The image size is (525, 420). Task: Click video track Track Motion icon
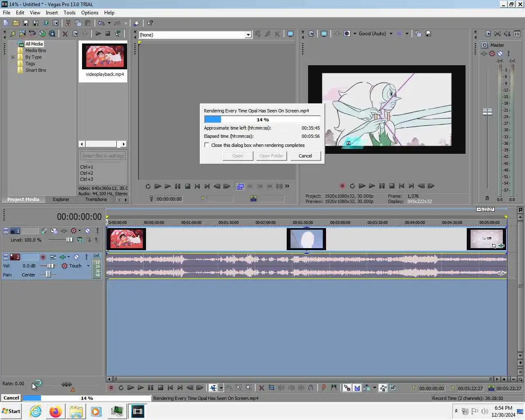click(x=54, y=231)
